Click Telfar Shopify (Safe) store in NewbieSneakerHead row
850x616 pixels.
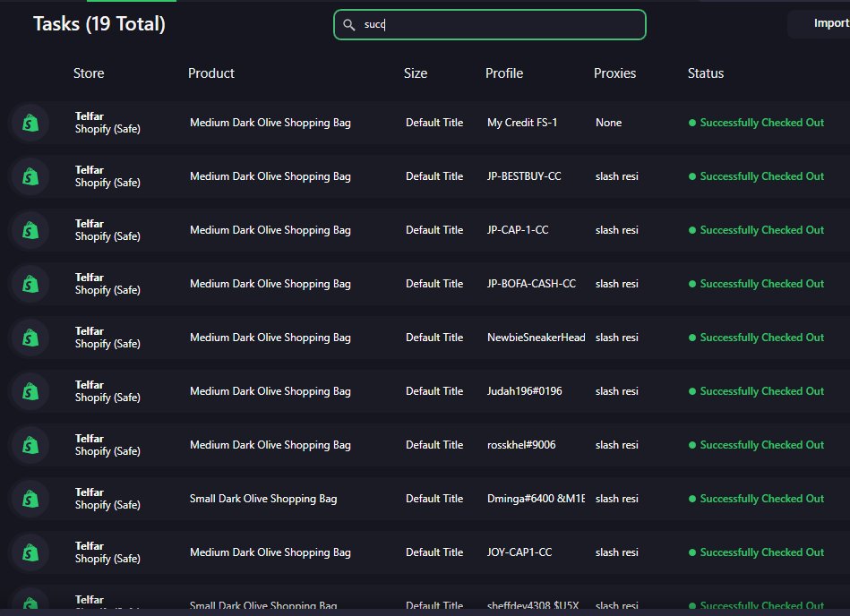pos(107,337)
